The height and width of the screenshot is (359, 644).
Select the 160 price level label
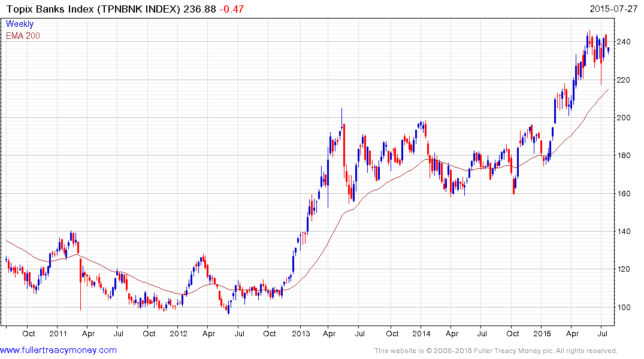(627, 194)
